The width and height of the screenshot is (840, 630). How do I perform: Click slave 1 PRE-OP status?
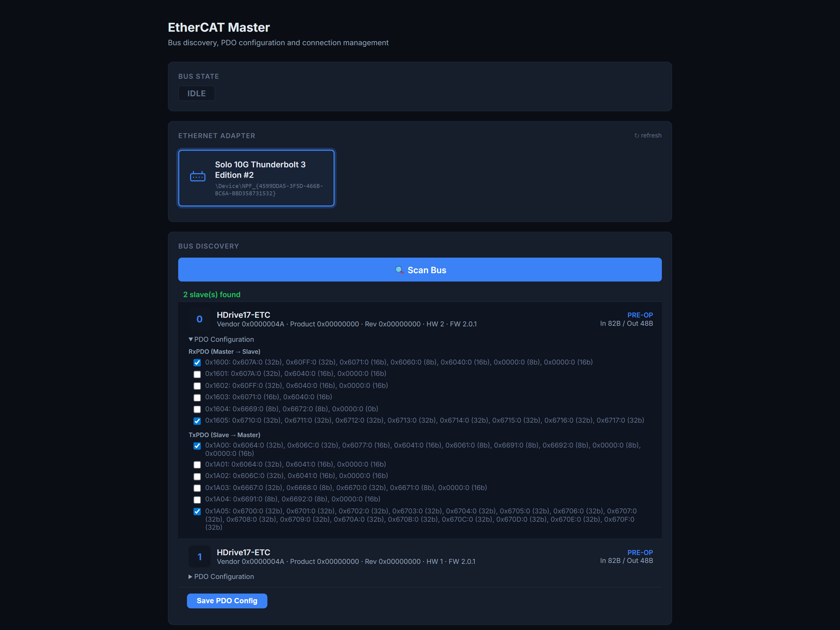click(x=640, y=552)
